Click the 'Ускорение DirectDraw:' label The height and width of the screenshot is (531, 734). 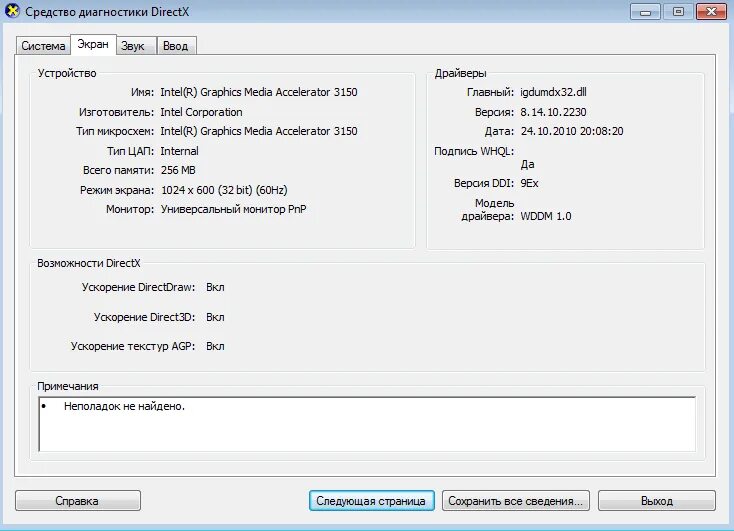[x=139, y=288]
